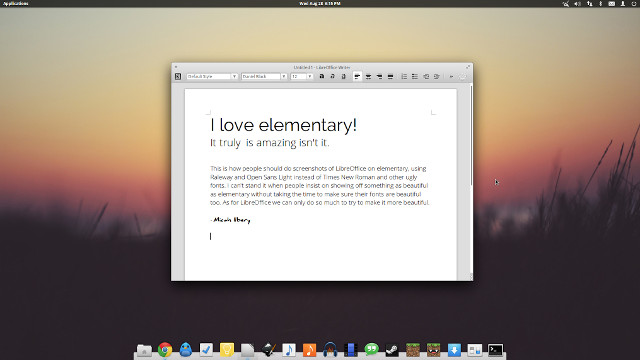Screen dimensions: 640x360
Task: Maximize the LibreOffice Writer window
Action: click(468, 67)
